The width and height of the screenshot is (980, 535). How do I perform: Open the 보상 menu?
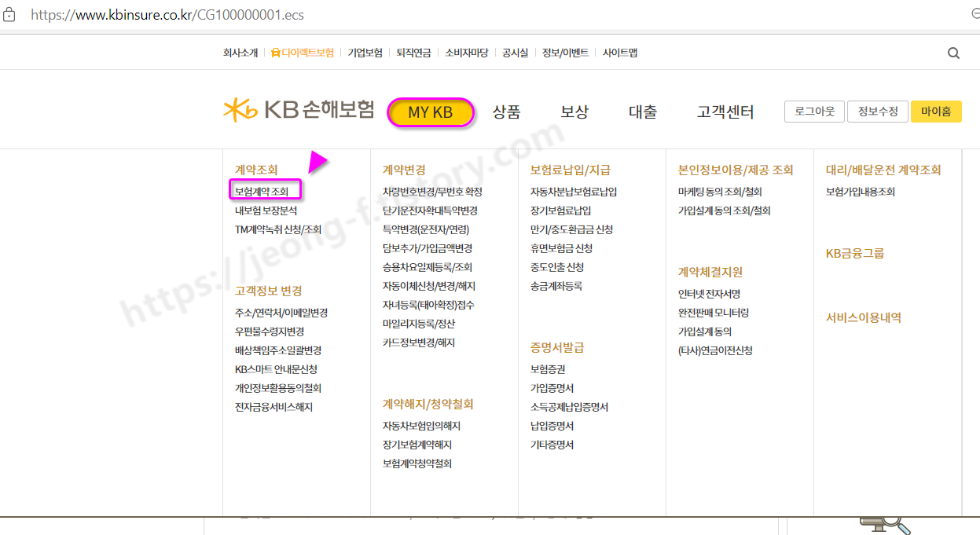(574, 112)
